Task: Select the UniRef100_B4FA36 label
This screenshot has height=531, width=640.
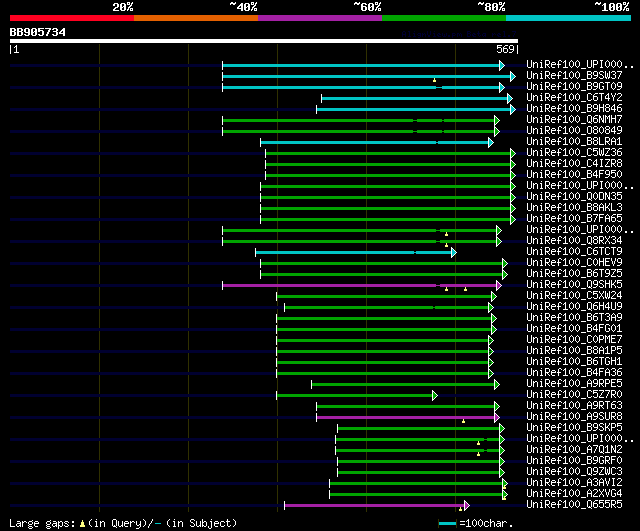Action: pyautogui.click(x=574, y=373)
